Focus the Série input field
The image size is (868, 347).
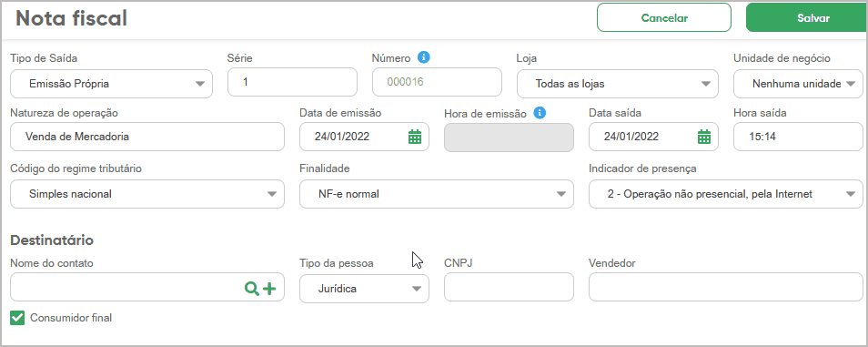click(292, 82)
